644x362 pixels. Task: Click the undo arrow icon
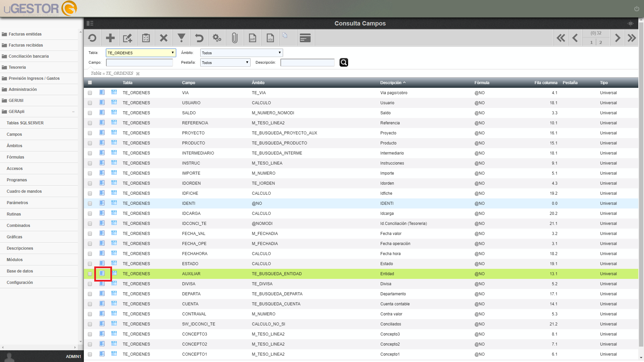199,38
